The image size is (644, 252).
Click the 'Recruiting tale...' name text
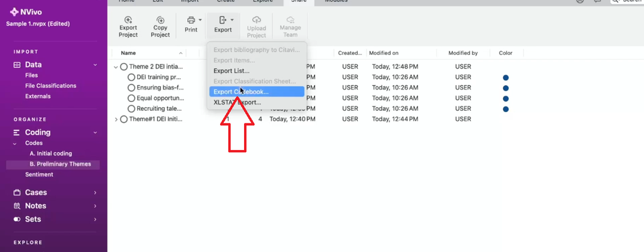[x=159, y=109]
